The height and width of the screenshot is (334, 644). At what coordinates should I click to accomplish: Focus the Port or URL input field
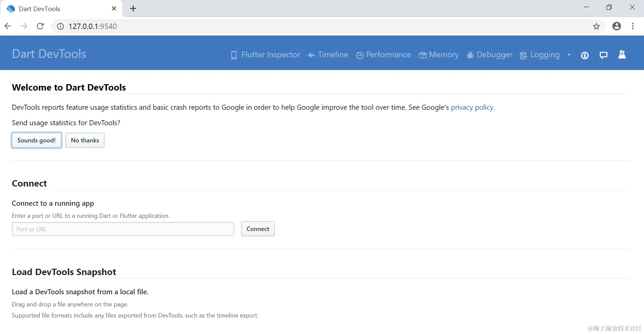[123, 229]
